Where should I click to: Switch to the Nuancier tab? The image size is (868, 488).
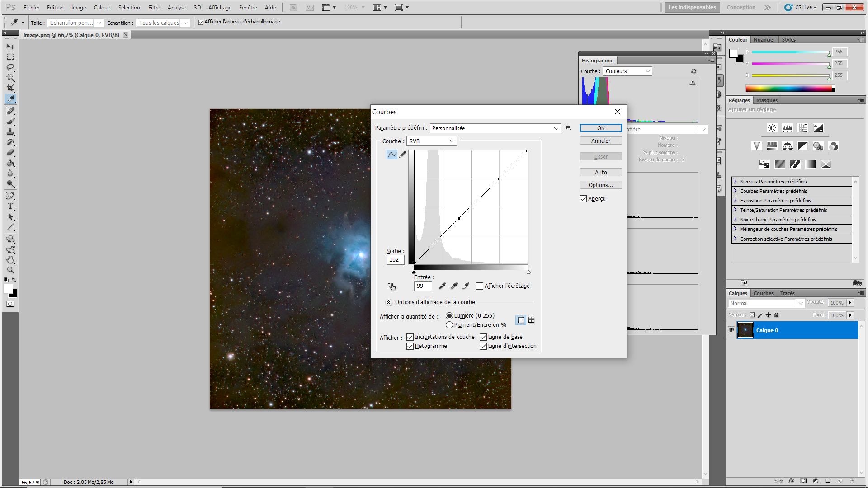(x=764, y=40)
